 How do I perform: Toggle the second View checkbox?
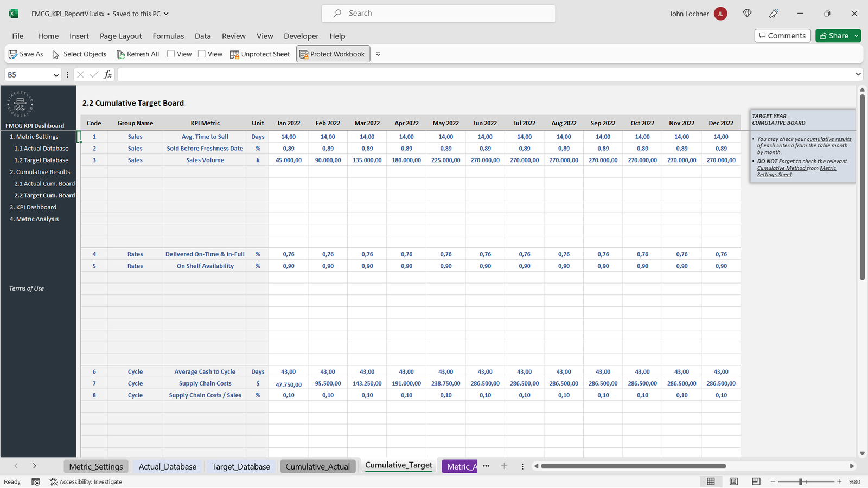(x=202, y=54)
